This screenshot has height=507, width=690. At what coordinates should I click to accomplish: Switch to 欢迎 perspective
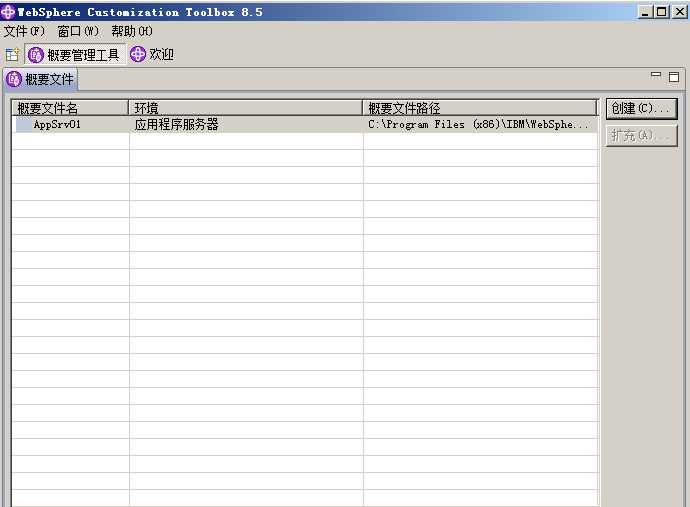[x=152, y=55]
